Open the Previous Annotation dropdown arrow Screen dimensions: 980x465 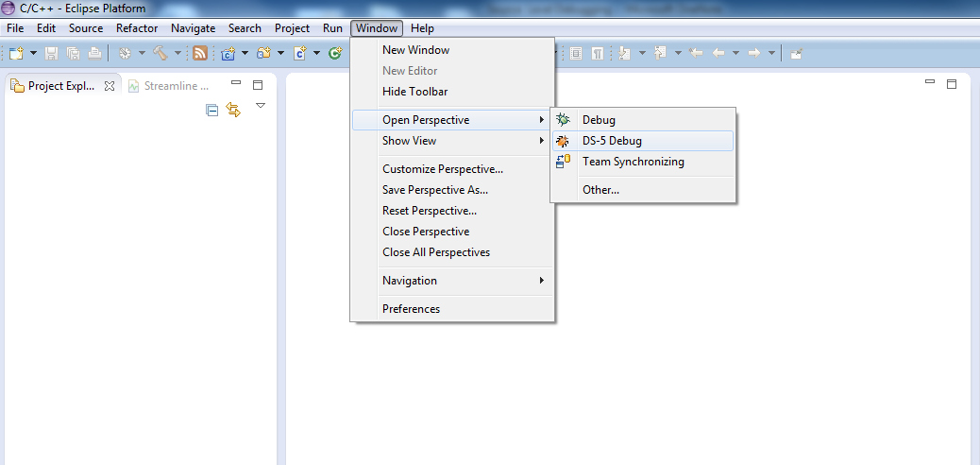pos(678,53)
